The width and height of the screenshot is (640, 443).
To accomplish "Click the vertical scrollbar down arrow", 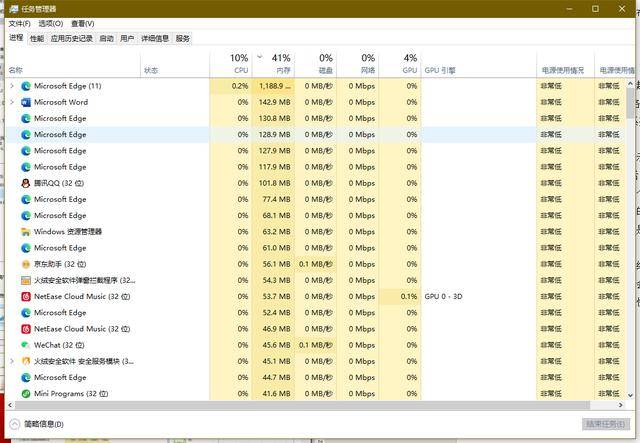I will pos(630,395).
